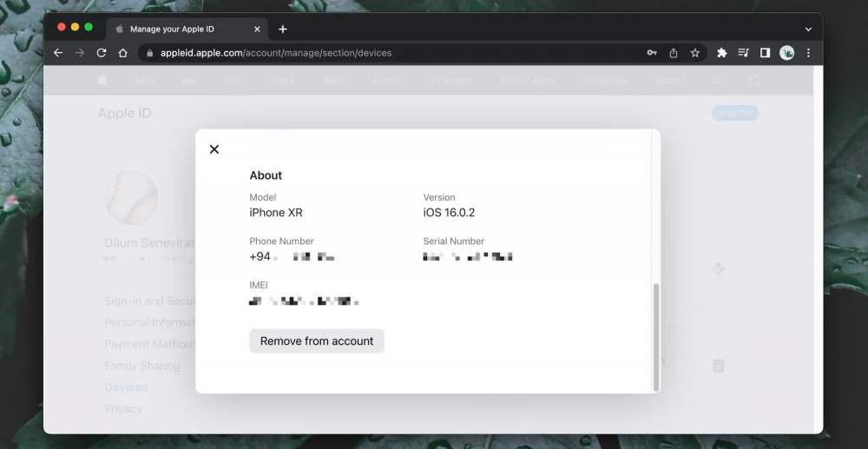Bookmark this page with star icon
This screenshot has height=449, width=868.
[695, 53]
